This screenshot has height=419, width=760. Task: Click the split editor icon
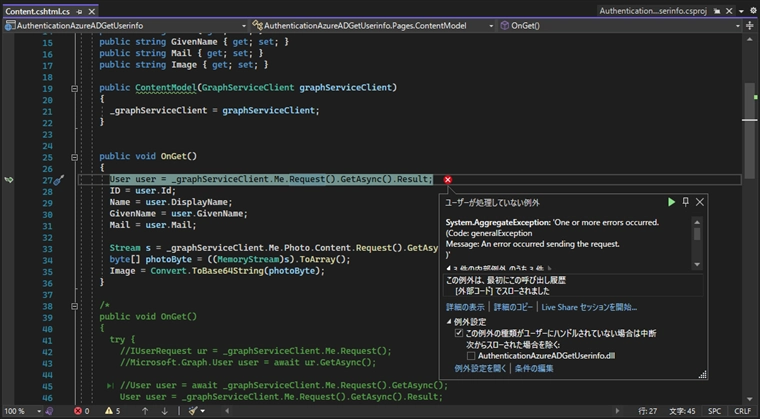(750, 26)
